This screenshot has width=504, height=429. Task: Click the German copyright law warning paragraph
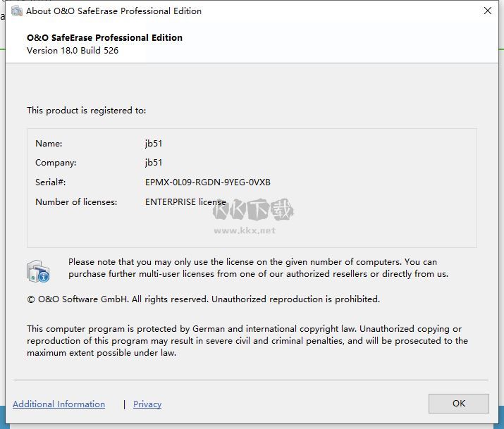(x=247, y=341)
